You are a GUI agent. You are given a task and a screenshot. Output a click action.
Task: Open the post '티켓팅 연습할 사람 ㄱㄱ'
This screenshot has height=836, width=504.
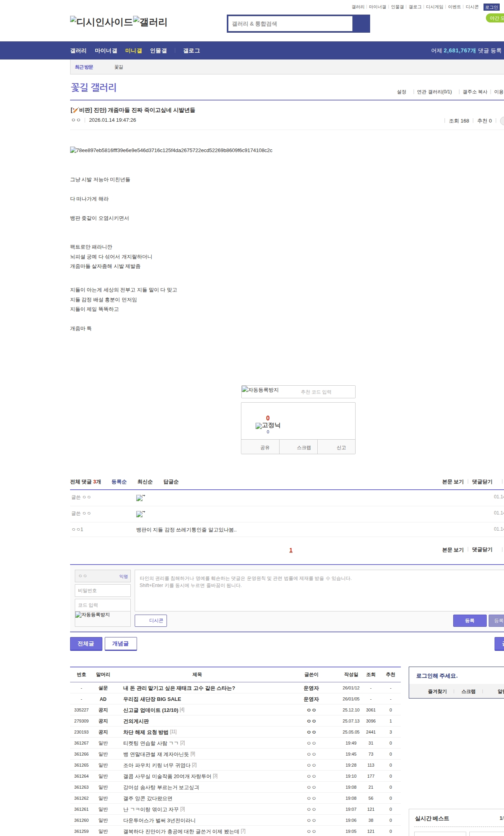(151, 743)
